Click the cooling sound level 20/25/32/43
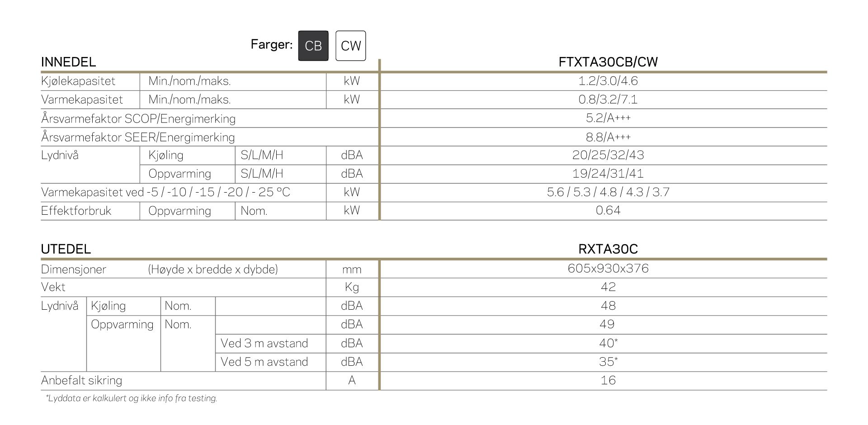The width and height of the screenshot is (868, 425). coord(608,155)
